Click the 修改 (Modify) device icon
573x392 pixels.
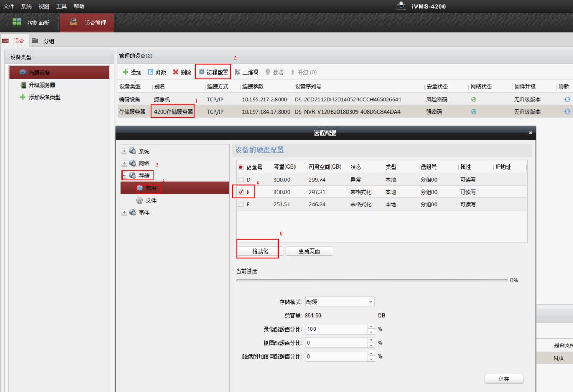pyautogui.click(x=151, y=72)
